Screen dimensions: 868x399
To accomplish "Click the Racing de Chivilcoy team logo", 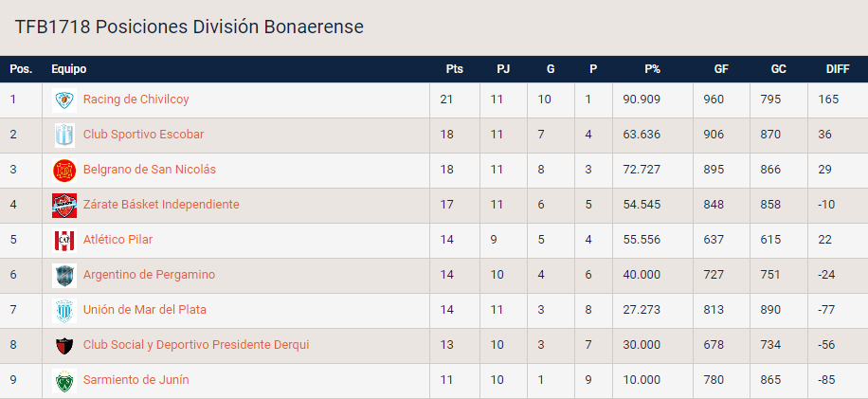I will [x=64, y=100].
